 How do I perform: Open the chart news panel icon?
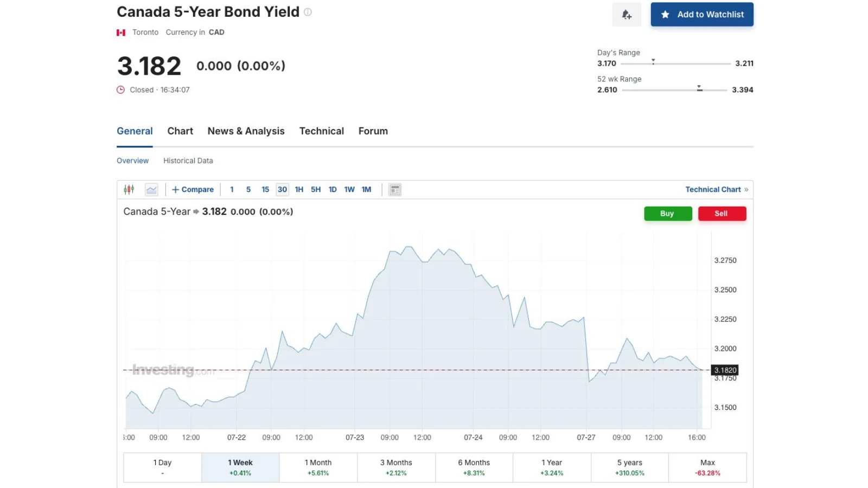tap(395, 190)
